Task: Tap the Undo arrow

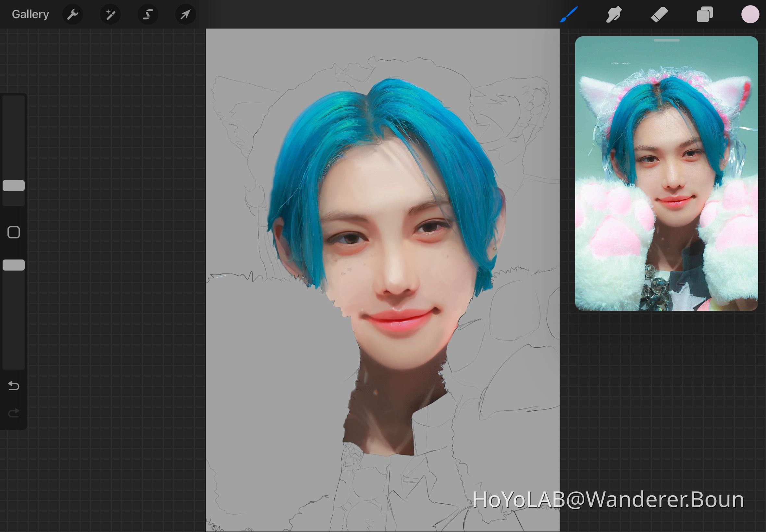Action: pos(13,386)
